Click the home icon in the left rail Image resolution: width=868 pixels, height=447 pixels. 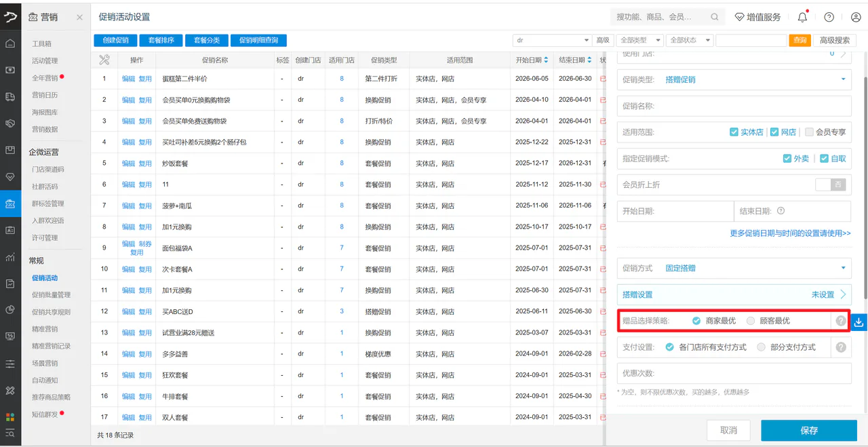[x=10, y=43]
